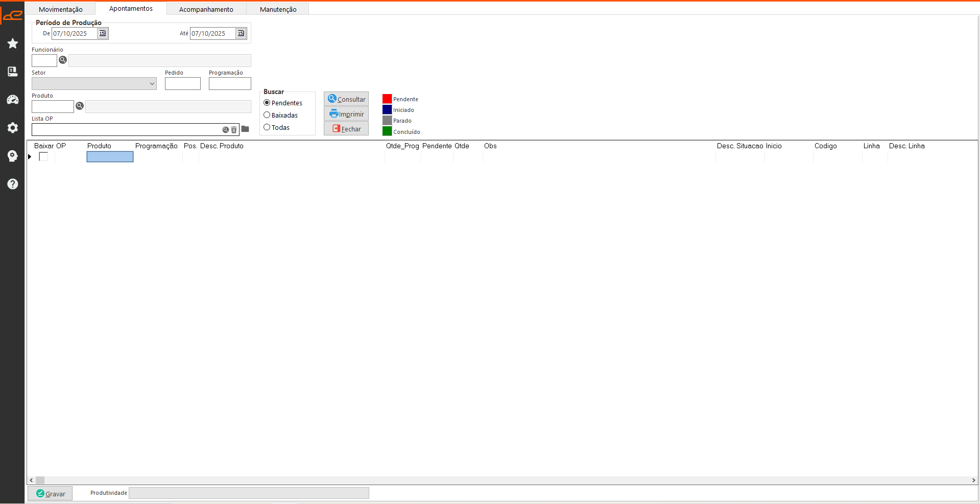Click the red Pendente color swatch

click(x=387, y=99)
